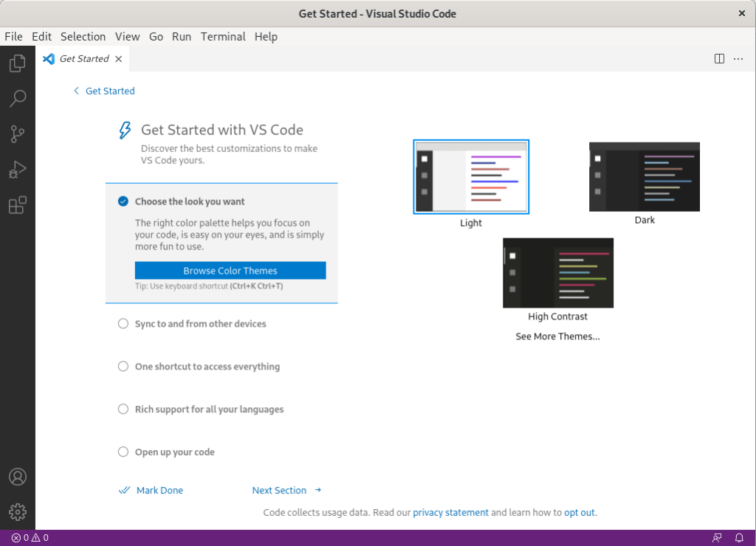The width and height of the screenshot is (756, 546).
Task: Open the Terminal menu
Action: point(223,36)
